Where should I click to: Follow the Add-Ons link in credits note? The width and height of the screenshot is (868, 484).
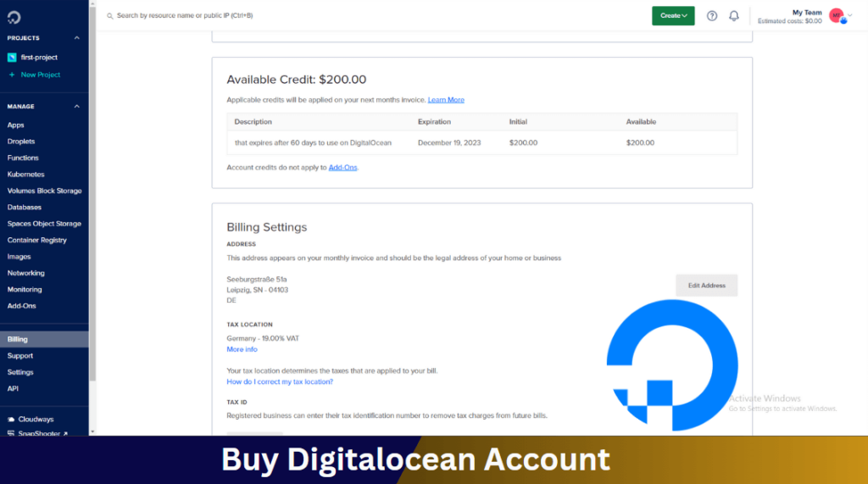tap(342, 168)
